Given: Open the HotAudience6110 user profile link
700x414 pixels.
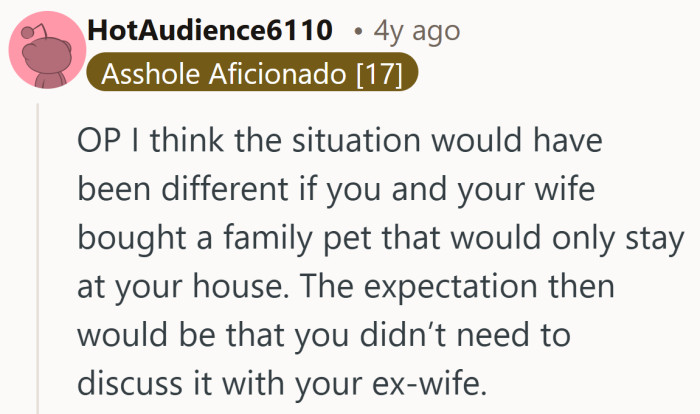Looking at the screenshot, I should (210, 31).
